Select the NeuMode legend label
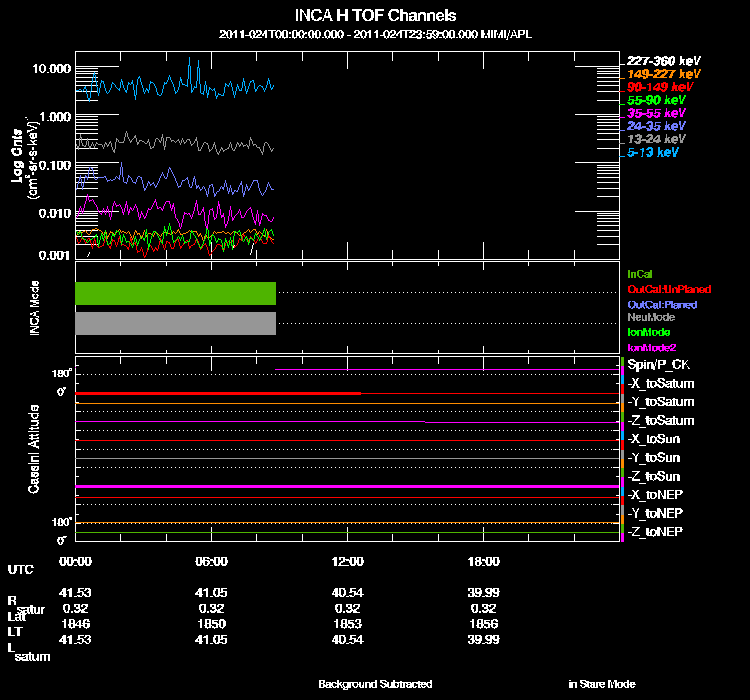The width and height of the screenshot is (750, 700). coord(649,317)
